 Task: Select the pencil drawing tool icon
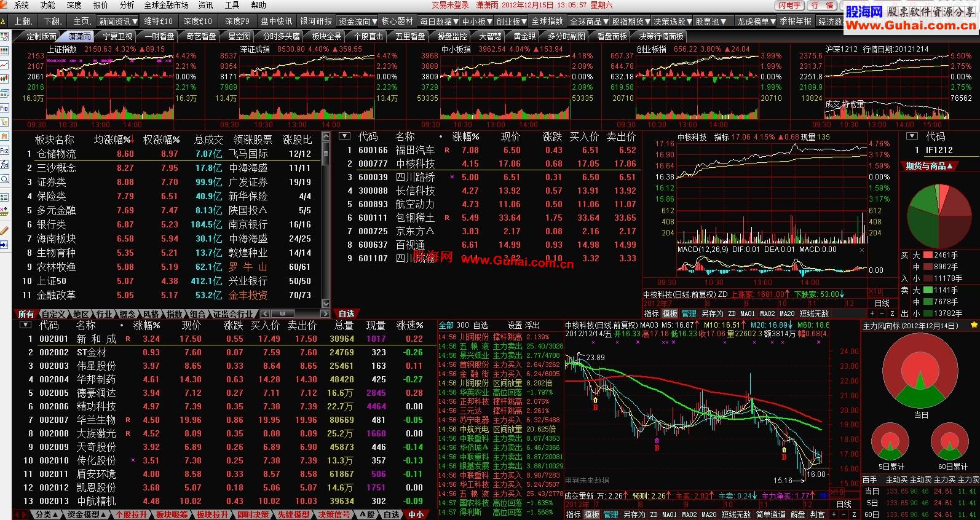tap(4, 230)
